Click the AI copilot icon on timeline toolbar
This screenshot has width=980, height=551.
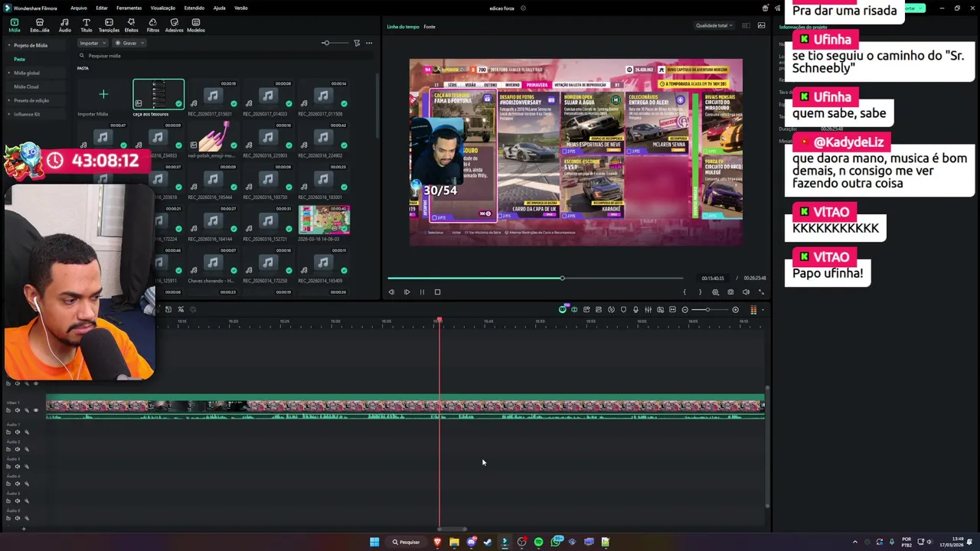[563, 309]
